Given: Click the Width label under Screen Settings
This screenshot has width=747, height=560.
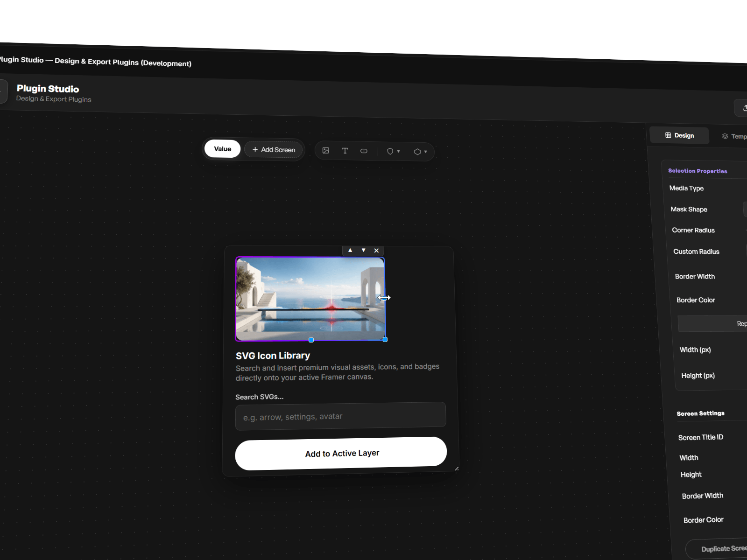Looking at the screenshot, I should (x=689, y=458).
